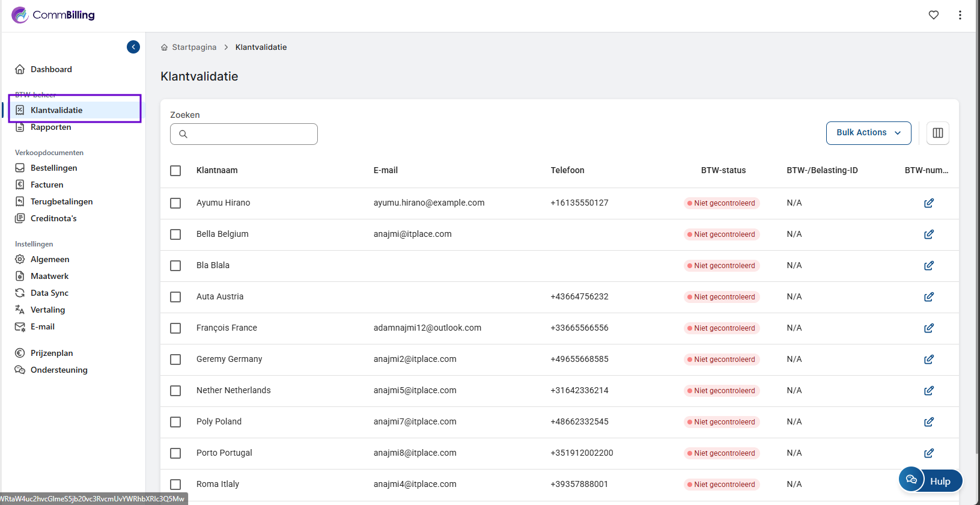Click the favorites heart icon

(933, 15)
